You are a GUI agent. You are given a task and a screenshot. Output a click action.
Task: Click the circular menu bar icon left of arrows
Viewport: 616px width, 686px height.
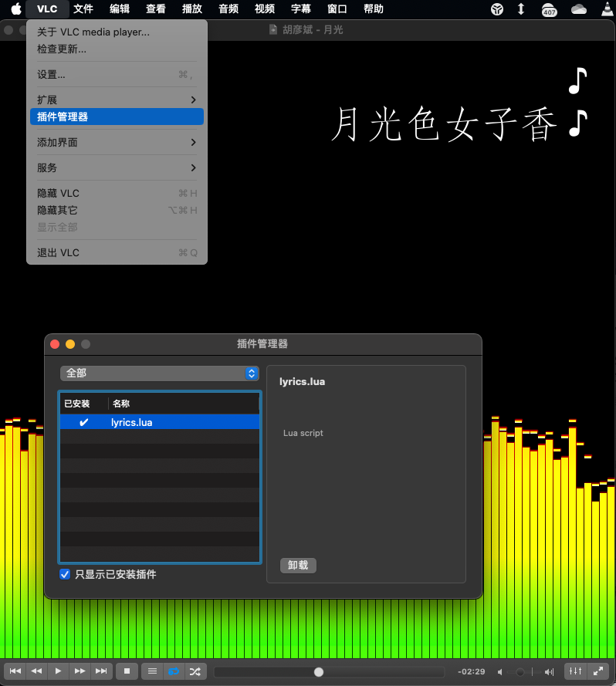pyautogui.click(x=497, y=8)
